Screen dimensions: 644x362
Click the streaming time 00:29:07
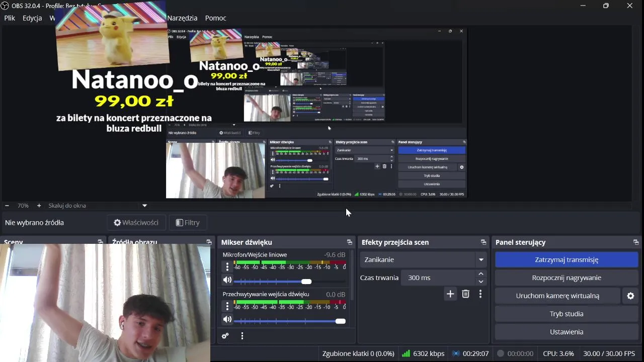[x=470, y=353]
